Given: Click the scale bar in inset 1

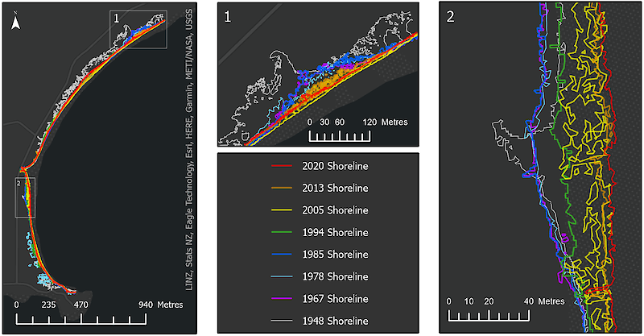Looking at the screenshot, I should tap(340, 136).
